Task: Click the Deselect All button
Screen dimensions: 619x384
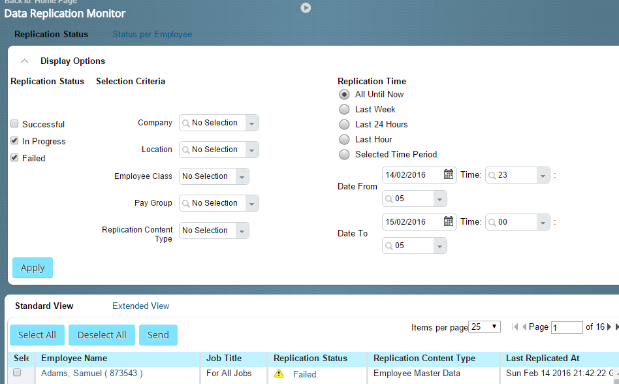Action: pos(101,335)
